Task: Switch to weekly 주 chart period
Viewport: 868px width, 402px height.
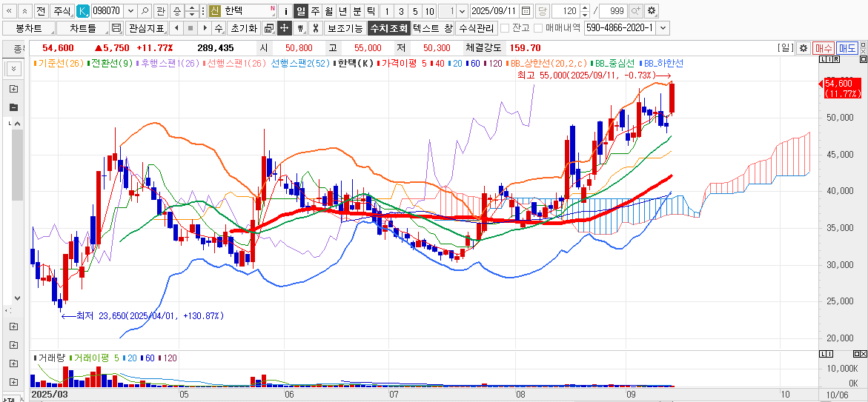Action: point(314,11)
